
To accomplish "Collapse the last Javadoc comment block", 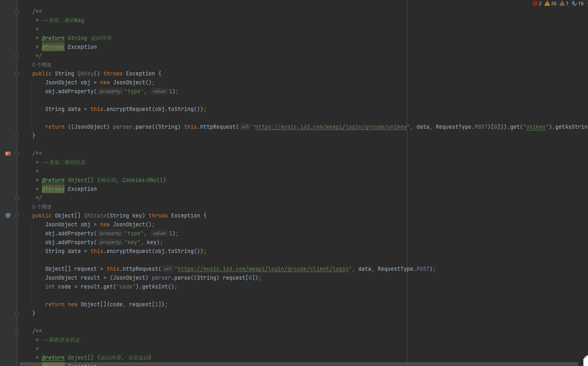I will tap(17, 331).
